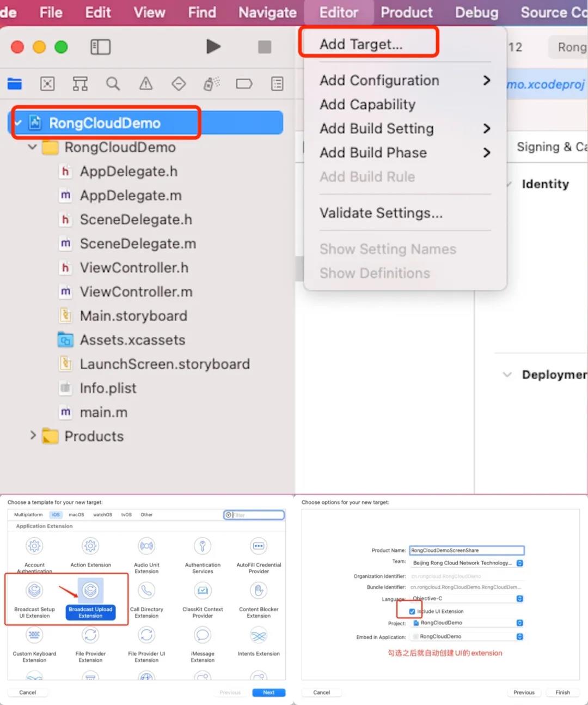This screenshot has width=588, height=705.
Task: Click Finish in target options dialog
Action: (562, 692)
